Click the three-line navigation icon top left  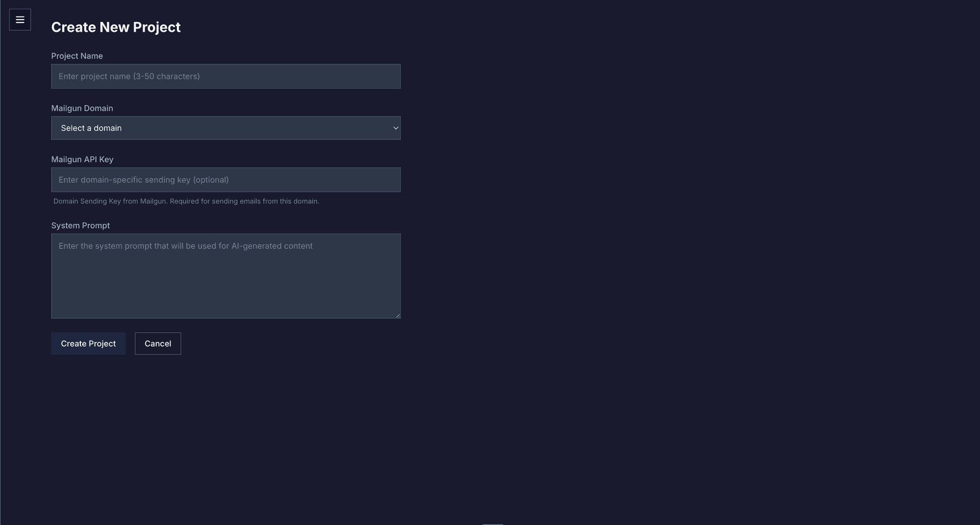point(20,20)
